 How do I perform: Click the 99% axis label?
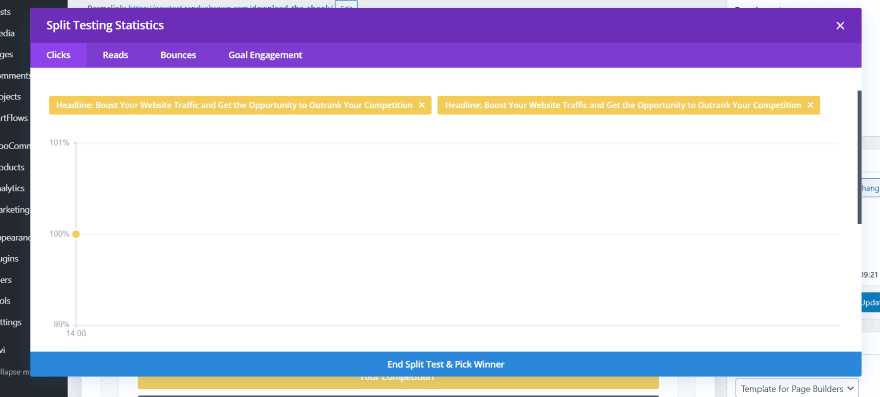pos(61,325)
